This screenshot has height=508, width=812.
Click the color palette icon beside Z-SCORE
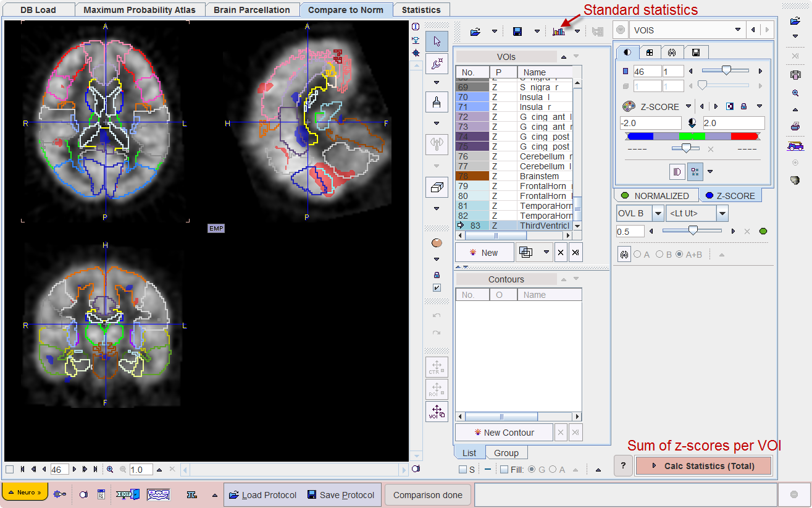(x=628, y=106)
